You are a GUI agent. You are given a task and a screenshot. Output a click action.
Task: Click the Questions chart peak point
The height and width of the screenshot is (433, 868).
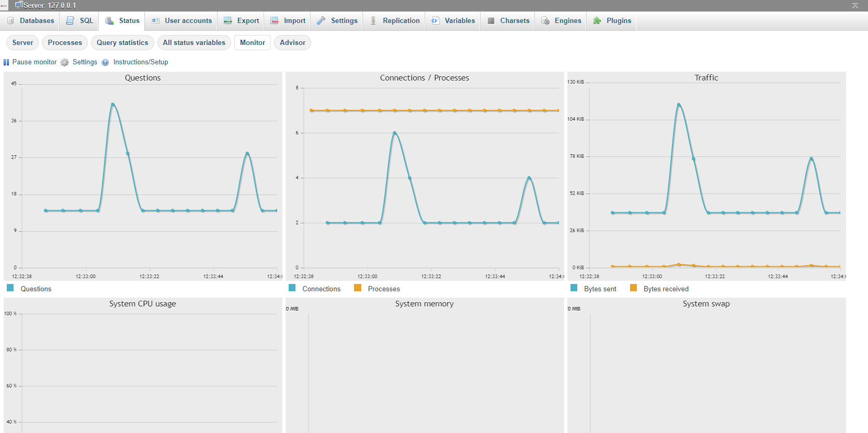[x=112, y=105]
